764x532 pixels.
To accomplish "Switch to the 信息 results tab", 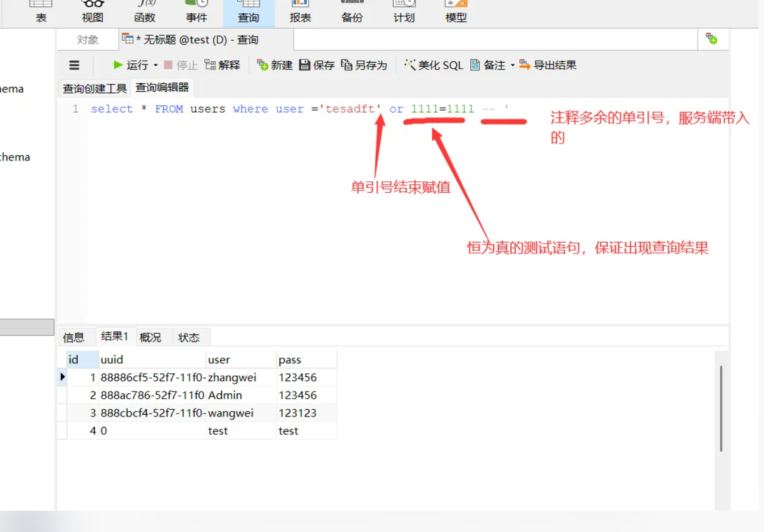I will coord(74,337).
